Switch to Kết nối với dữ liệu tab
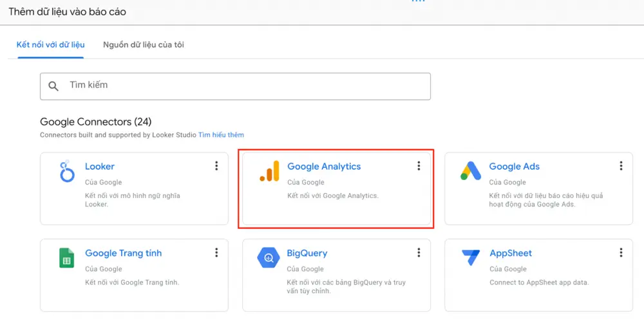 click(50, 44)
